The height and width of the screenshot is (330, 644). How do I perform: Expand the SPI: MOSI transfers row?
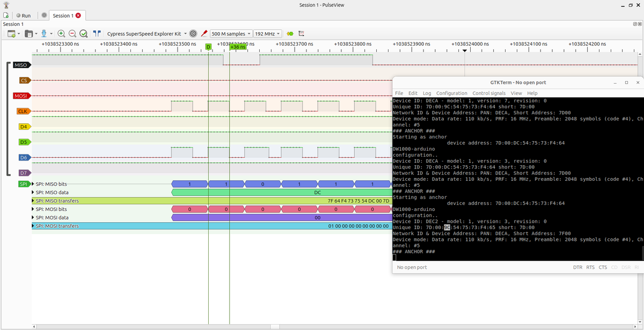(34, 226)
